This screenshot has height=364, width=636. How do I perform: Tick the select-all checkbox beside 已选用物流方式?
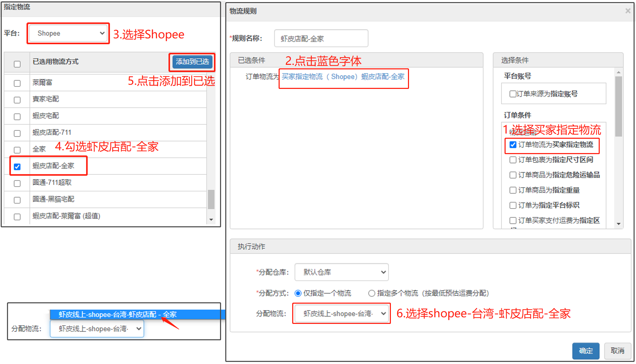17,64
